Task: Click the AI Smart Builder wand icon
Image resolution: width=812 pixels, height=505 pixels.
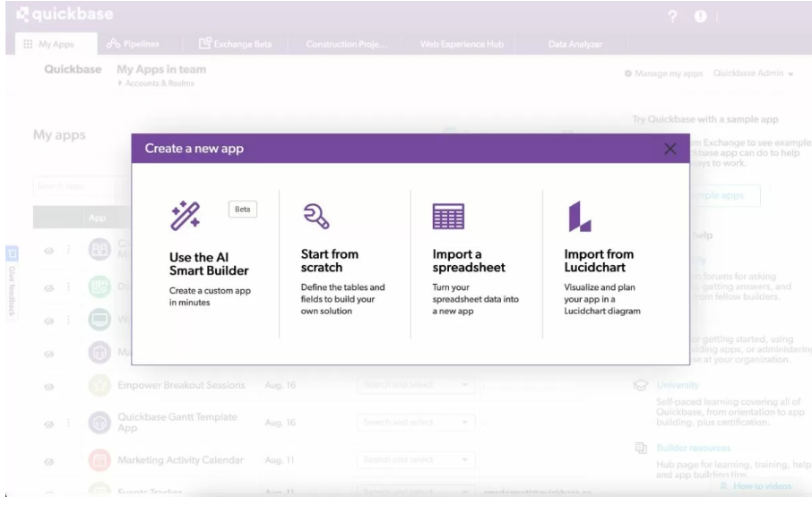Action: click(x=185, y=215)
